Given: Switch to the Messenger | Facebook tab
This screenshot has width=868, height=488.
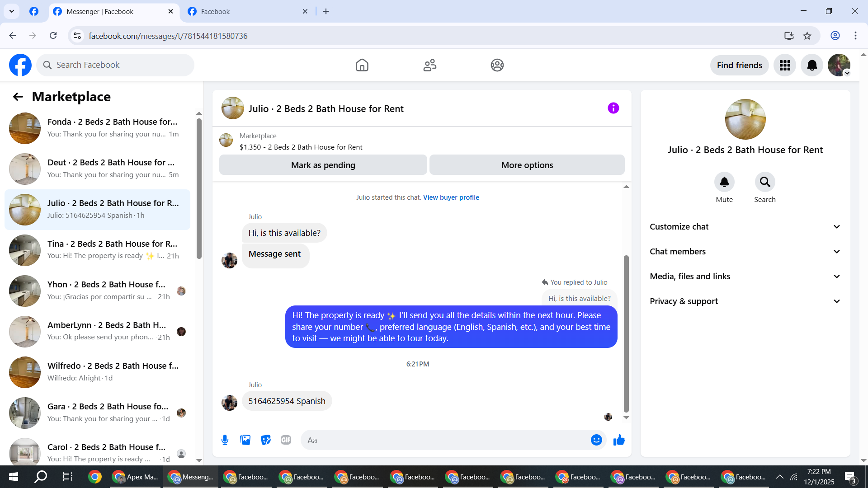Looking at the screenshot, I should [x=113, y=12].
